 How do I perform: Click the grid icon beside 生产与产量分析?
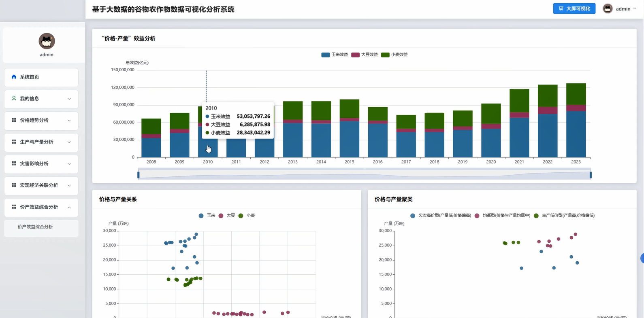(14, 142)
